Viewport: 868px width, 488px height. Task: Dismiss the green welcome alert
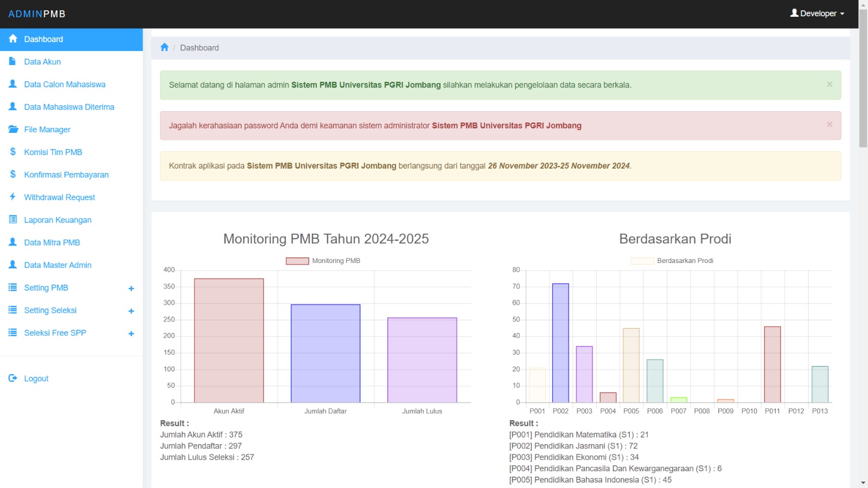pos(829,84)
